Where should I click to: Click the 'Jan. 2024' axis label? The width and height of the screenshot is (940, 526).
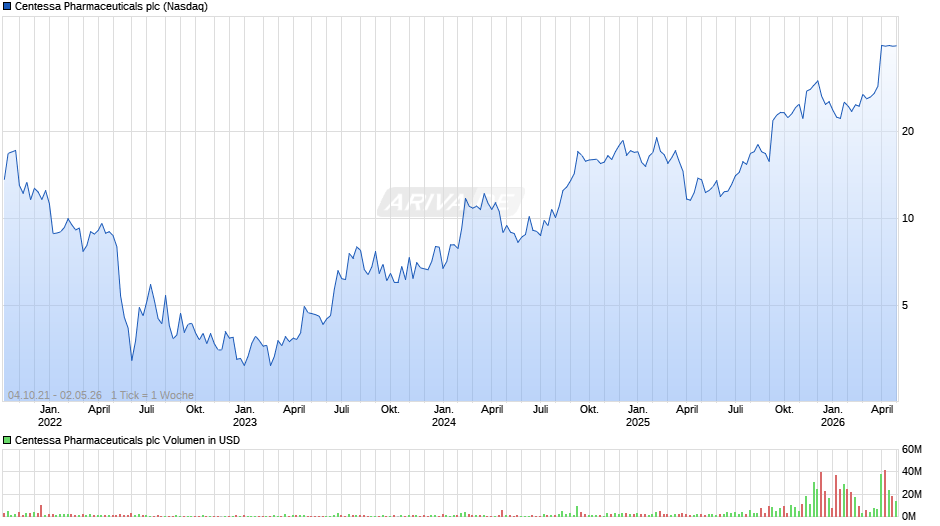click(x=444, y=416)
